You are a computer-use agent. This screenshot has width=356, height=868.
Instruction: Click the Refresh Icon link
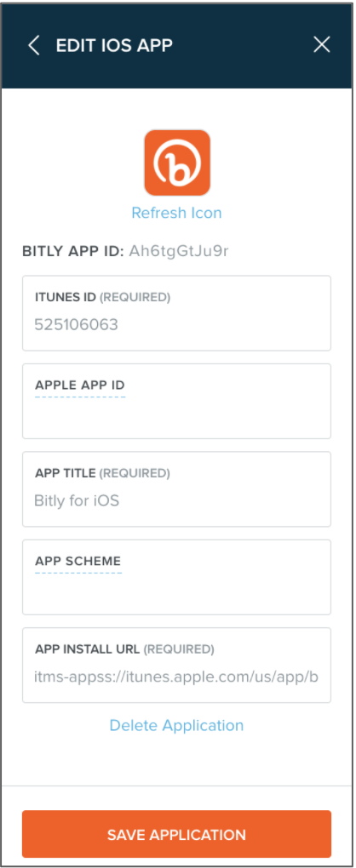click(x=176, y=213)
